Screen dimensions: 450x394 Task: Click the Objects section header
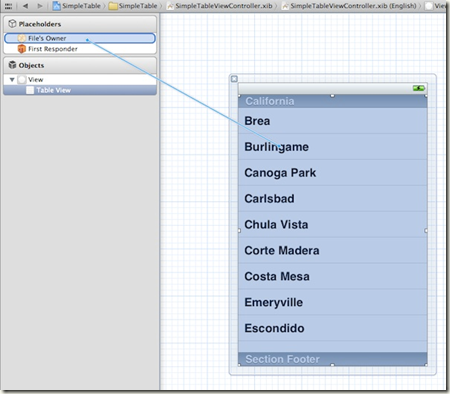tap(80, 65)
